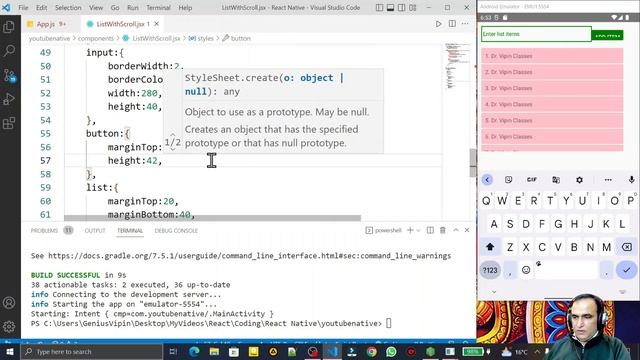Open the powershell terminal selector
640x360 pixels.
(x=384, y=231)
